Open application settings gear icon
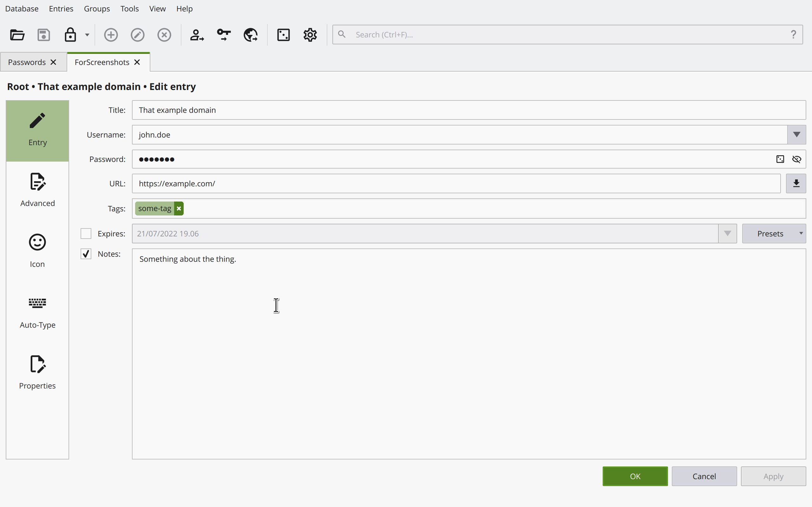The height and width of the screenshot is (507, 812). coord(310,35)
